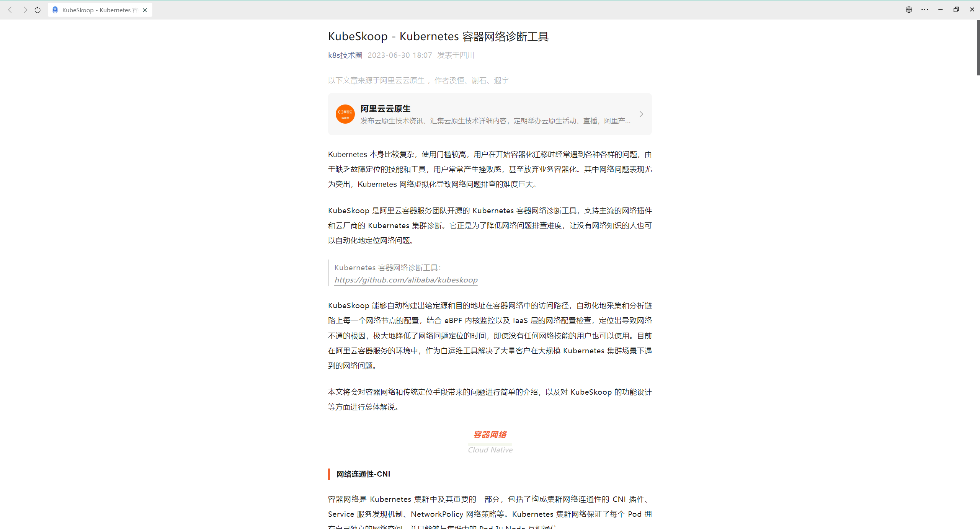The width and height of the screenshot is (980, 529).
Task: Click the tab's favicon icon
Action: [x=55, y=10]
